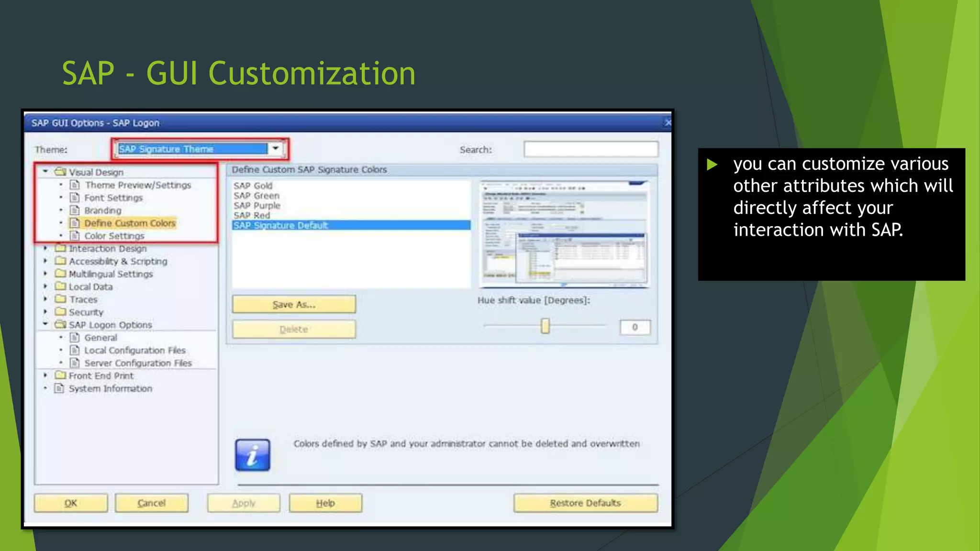
Task: Select Define Custom Colors tree item
Action: (x=130, y=223)
